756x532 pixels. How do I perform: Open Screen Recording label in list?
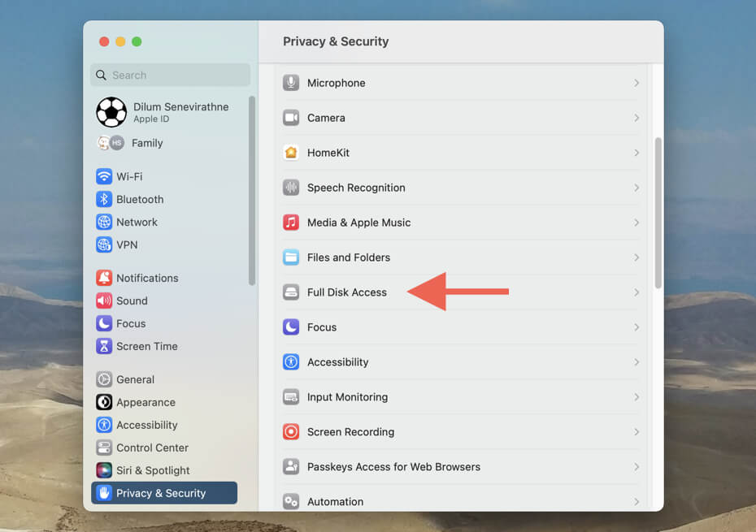pyautogui.click(x=350, y=432)
